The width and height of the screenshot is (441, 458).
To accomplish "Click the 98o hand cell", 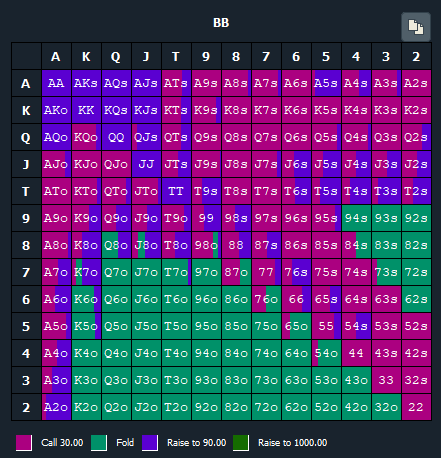I will coord(206,245).
